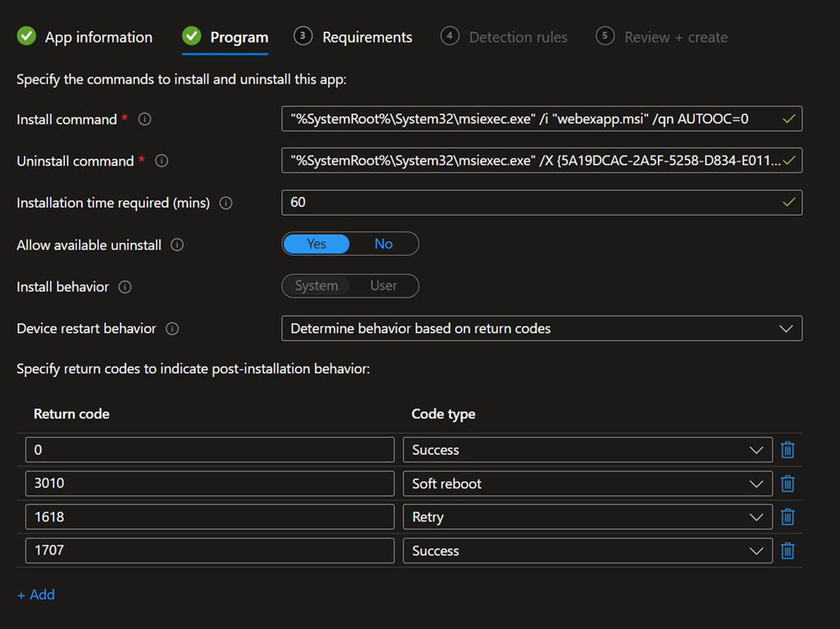The width and height of the screenshot is (840, 629).
Task: Set Allow available uninstall to Yes
Action: click(317, 244)
